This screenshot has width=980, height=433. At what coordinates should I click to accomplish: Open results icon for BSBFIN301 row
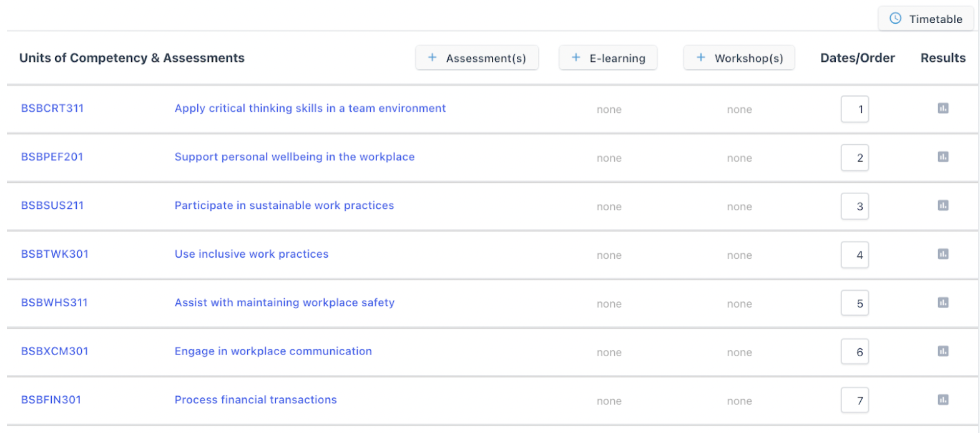[943, 400]
